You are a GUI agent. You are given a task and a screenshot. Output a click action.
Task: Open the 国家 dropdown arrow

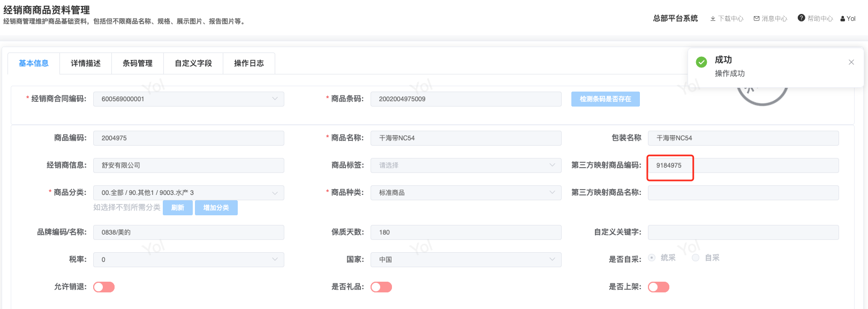tap(552, 259)
